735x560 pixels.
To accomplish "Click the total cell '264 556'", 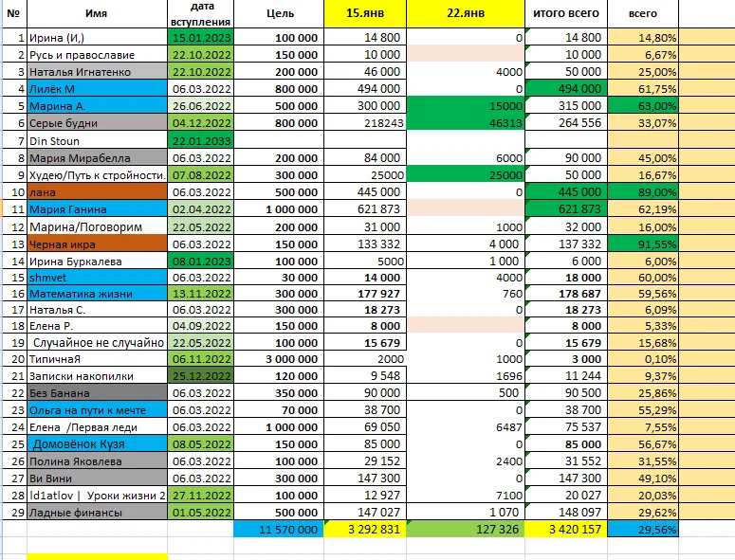I will click(x=566, y=123).
